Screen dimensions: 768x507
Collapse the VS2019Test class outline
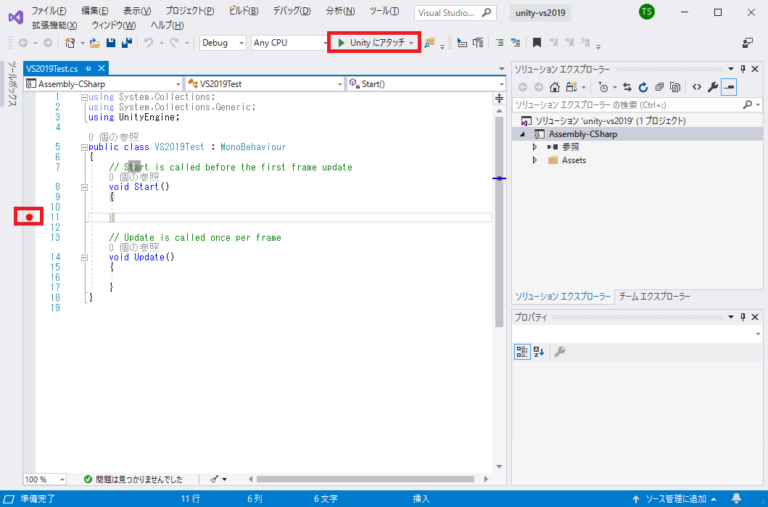[84, 147]
